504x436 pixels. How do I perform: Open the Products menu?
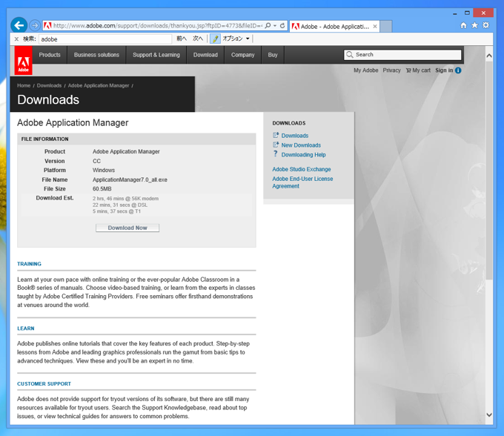50,55
